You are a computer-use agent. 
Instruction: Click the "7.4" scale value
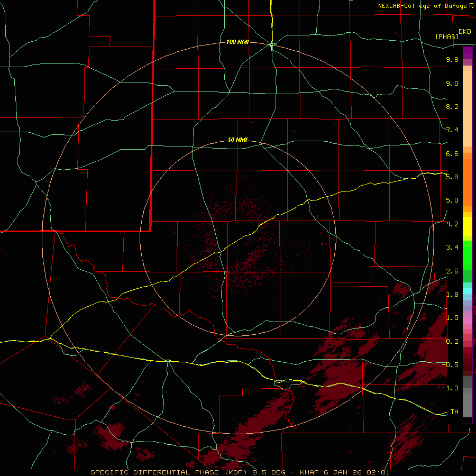(x=452, y=130)
